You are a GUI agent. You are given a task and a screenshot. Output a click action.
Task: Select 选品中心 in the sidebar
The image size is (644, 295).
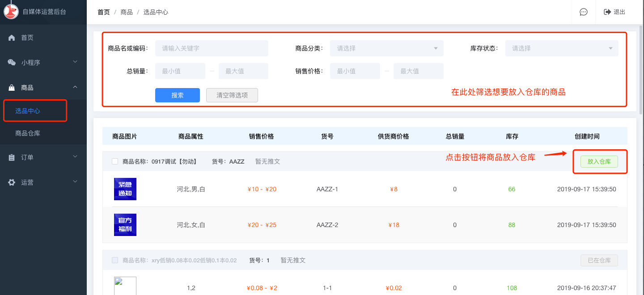click(28, 111)
